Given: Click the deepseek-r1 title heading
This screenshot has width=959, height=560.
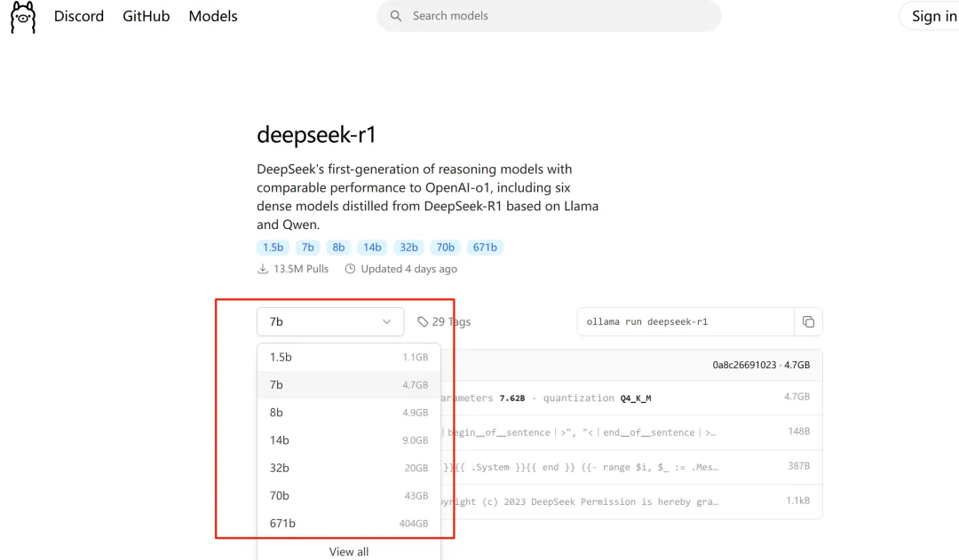Looking at the screenshot, I should coord(316,135).
